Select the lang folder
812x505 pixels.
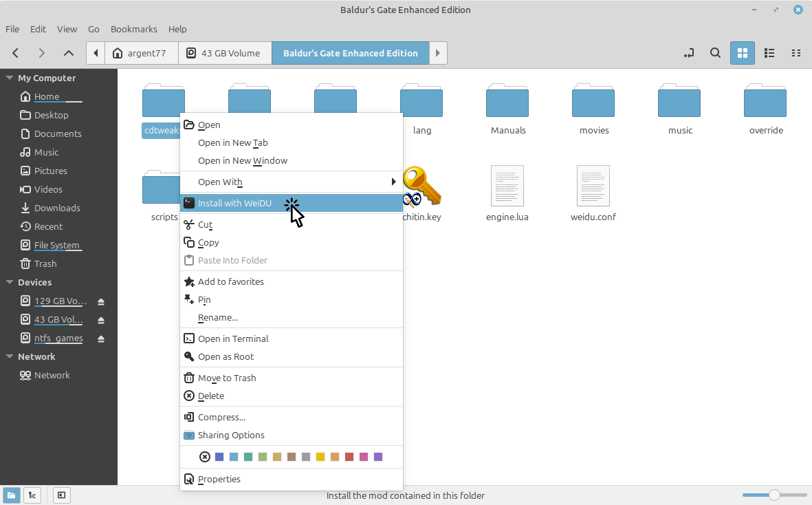pyautogui.click(x=421, y=109)
